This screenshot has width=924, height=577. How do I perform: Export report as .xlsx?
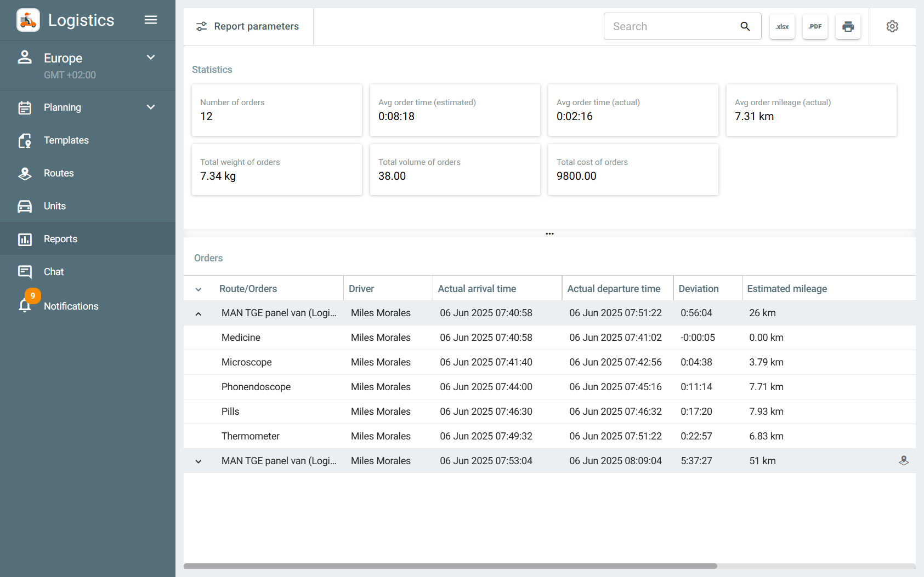point(782,26)
